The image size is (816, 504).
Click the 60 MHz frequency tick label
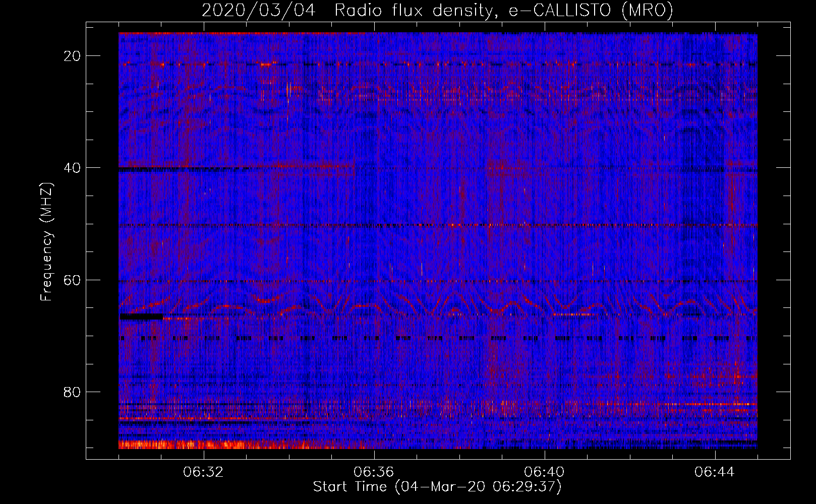pos(72,280)
